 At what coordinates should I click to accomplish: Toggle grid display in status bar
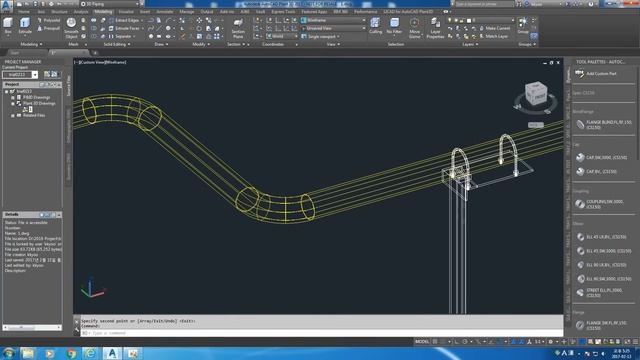435,342
